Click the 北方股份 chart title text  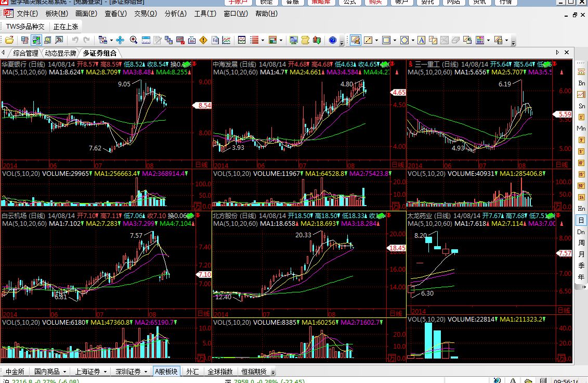tap(234, 215)
